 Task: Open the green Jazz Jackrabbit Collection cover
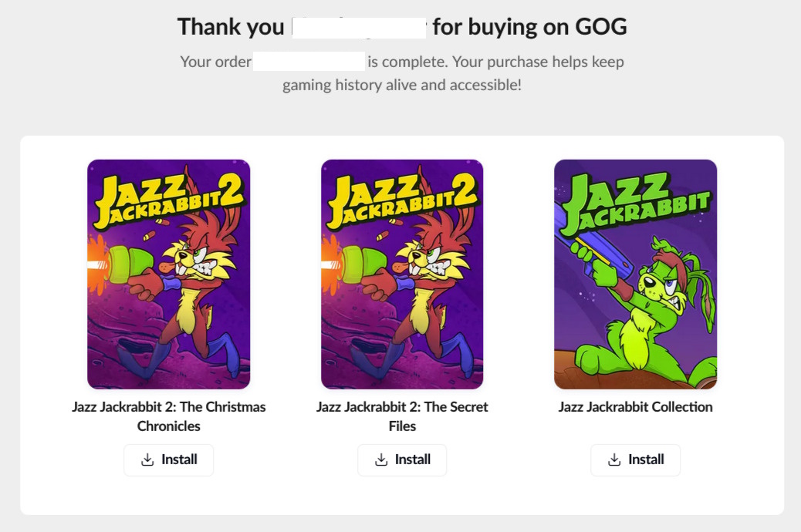pos(636,274)
